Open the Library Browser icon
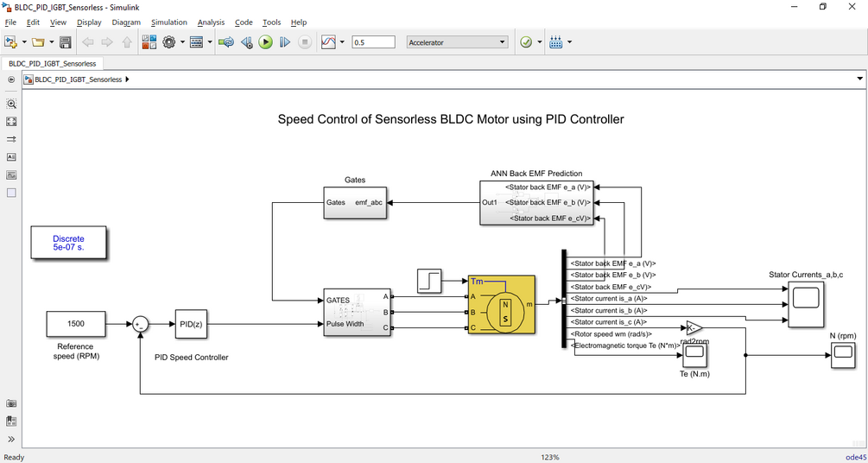Viewport: 868px width, 463px height. coord(149,42)
